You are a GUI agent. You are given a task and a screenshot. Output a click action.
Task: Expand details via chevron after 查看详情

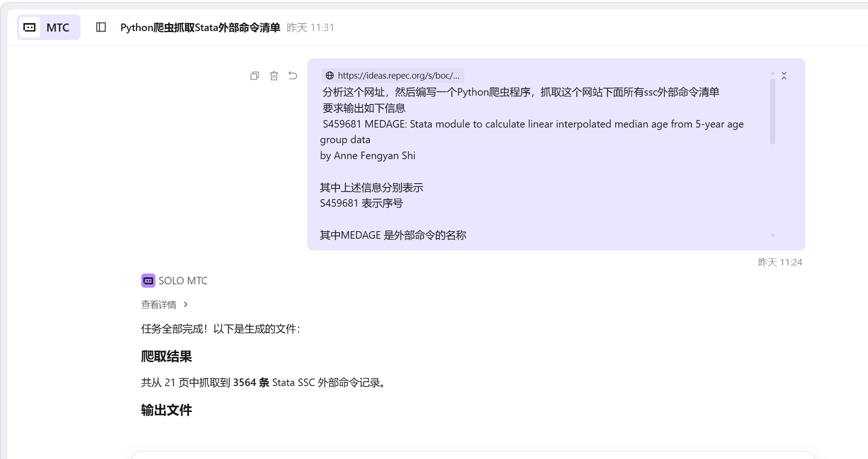point(186,305)
